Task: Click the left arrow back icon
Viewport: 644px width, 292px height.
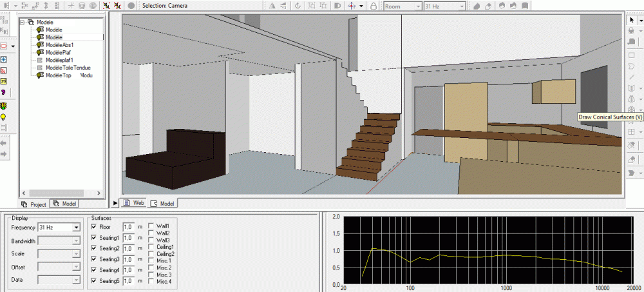Action: coord(4,143)
